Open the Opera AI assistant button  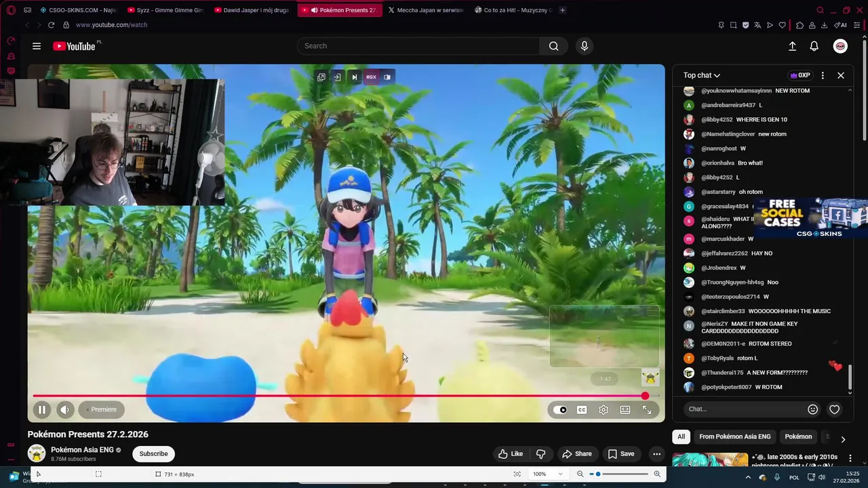coord(840,25)
